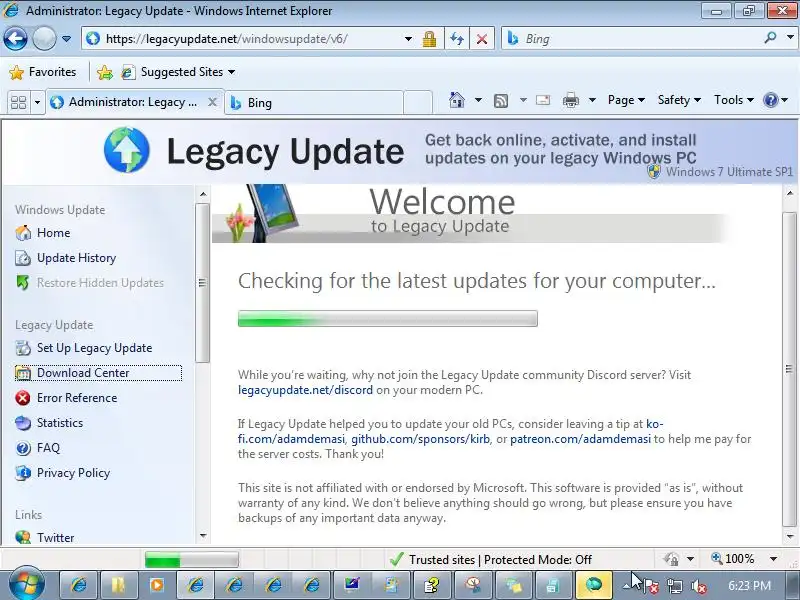Open the Tools menu
Screen dimensions: 800x600
[734, 100]
